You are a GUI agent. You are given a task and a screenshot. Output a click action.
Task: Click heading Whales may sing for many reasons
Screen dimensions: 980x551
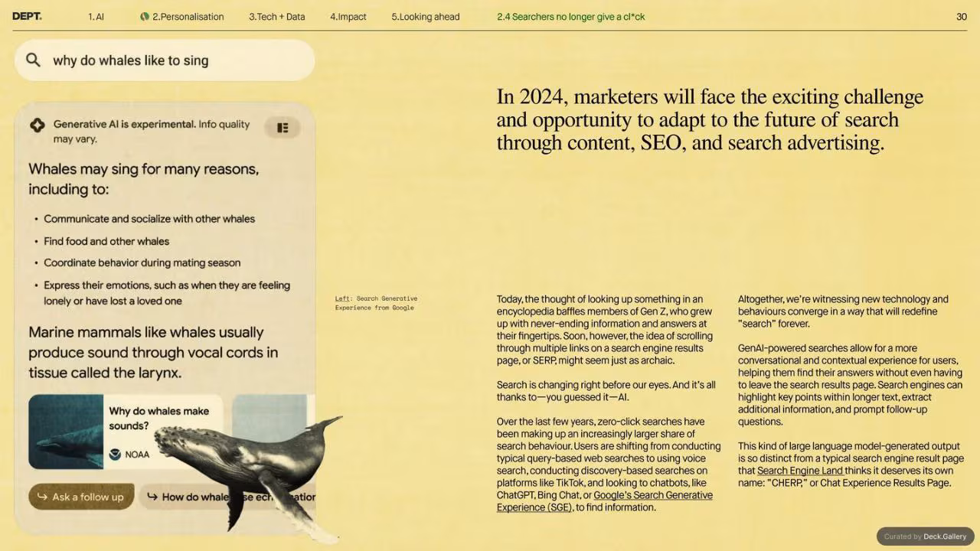pos(144,179)
